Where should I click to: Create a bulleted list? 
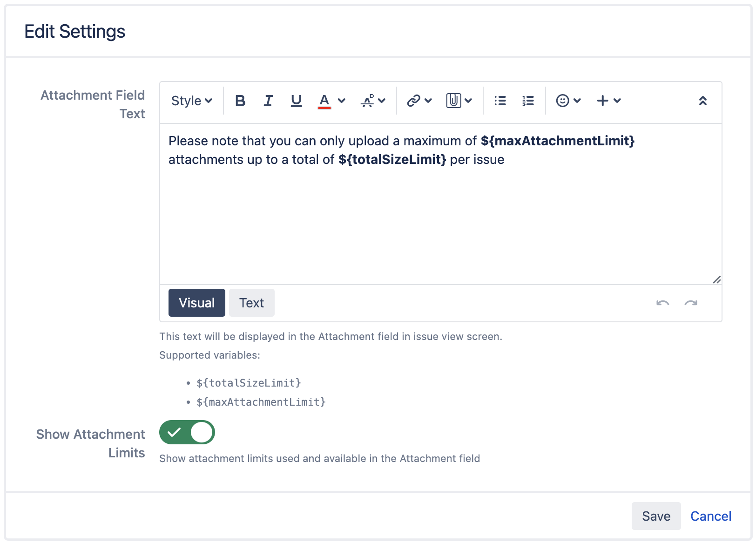click(500, 101)
